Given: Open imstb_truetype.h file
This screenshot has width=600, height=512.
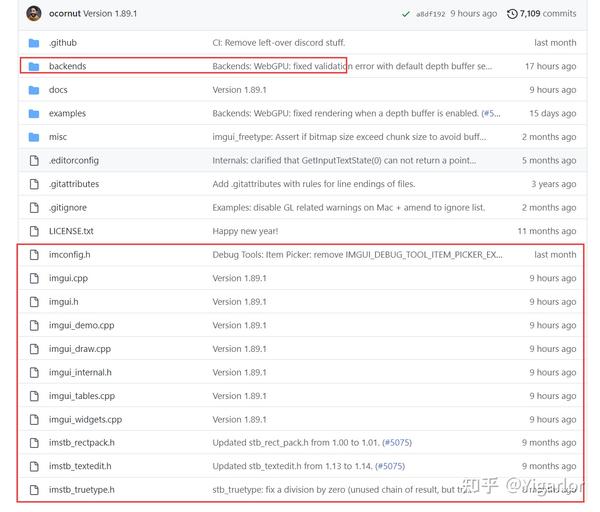Looking at the screenshot, I should 81,490.
